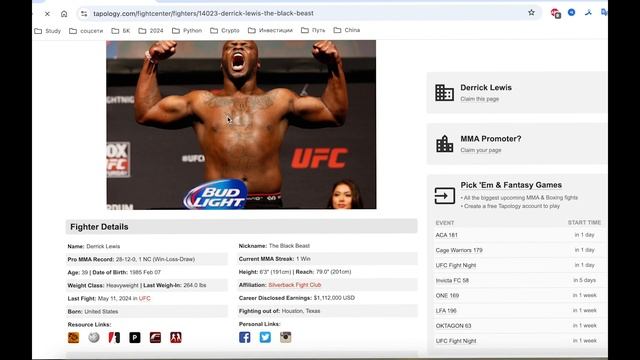Image resolution: width=640 pixels, height=360 pixels.
Task: Go to the browser home page
Action: [64, 13]
